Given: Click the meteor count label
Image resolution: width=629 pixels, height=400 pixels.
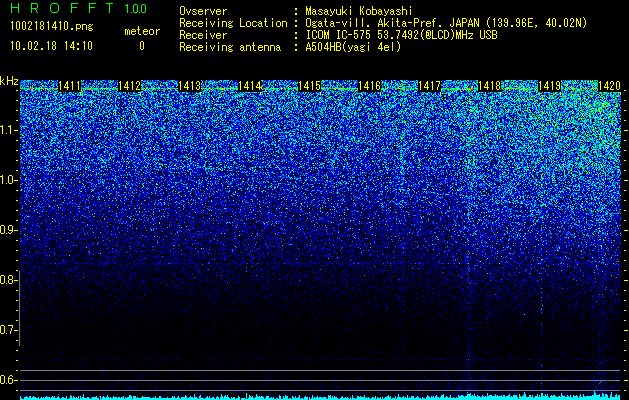Looking at the screenshot, I should click(142, 31).
